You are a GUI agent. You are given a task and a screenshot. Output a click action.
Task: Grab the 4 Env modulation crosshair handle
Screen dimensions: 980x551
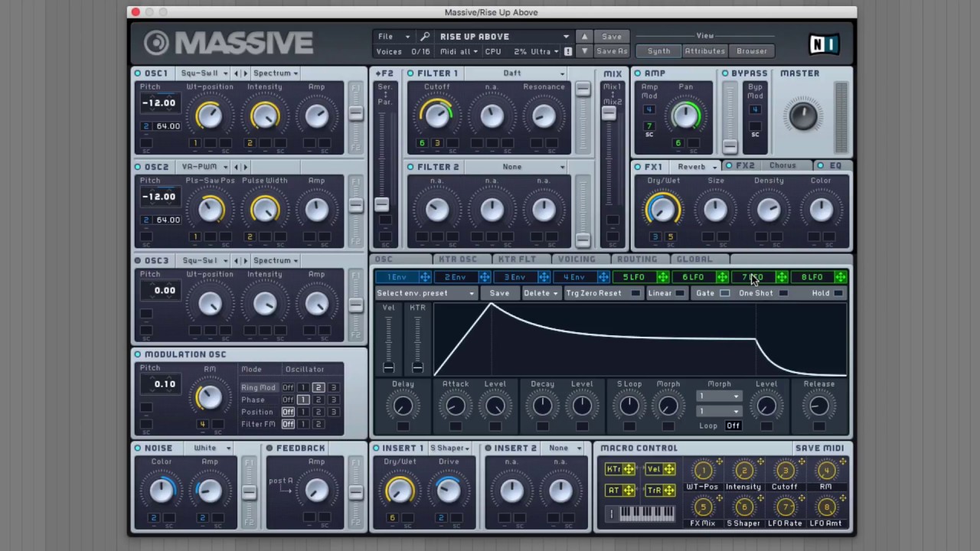pyautogui.click(x=603, y=277)
